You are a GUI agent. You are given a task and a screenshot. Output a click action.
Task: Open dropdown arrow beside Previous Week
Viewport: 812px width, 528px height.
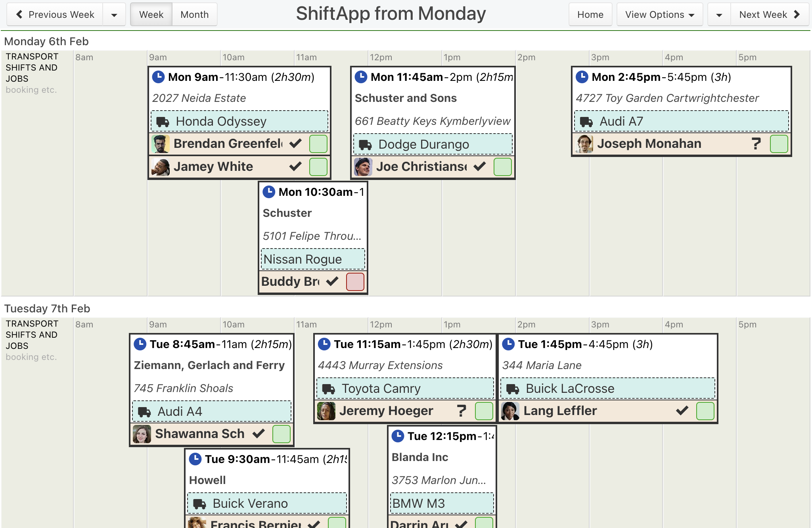114,15
